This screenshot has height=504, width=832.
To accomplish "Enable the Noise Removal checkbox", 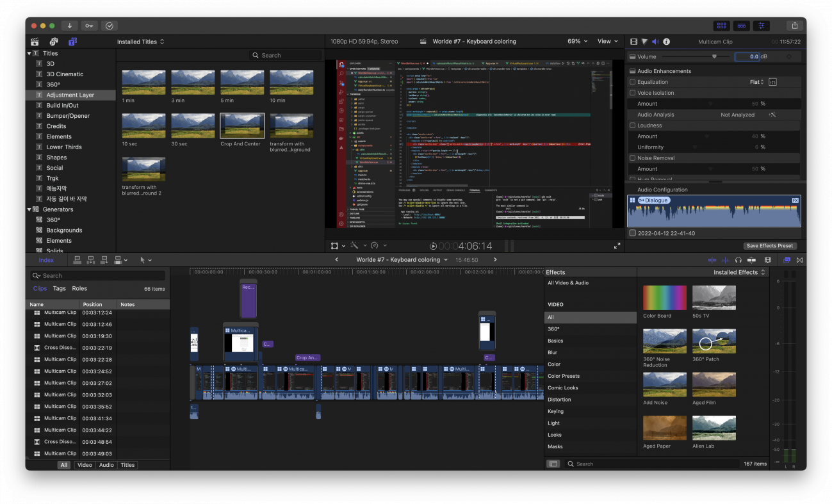I will 633,158.
